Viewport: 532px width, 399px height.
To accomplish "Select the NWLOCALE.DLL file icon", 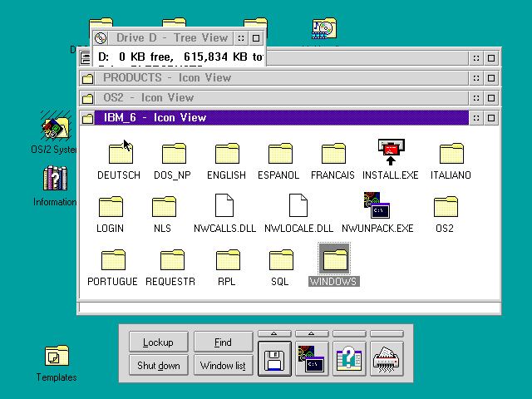I will click(x=298, y=205).
